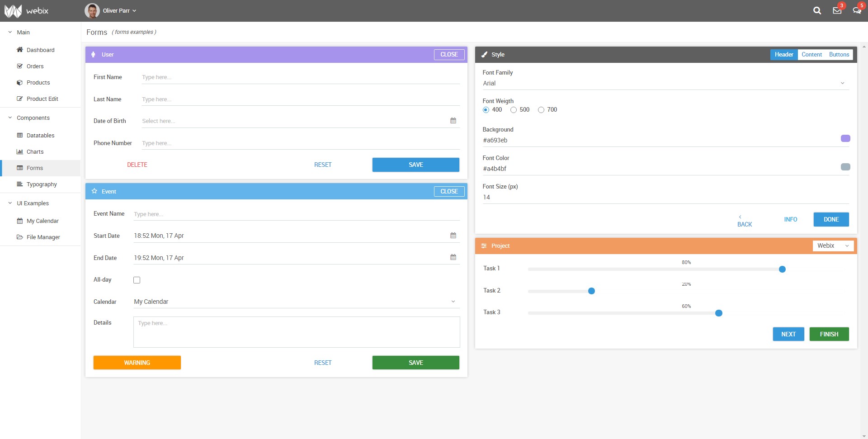
Task: Click the Oliver Parr avatar picture
Action: pos(92,10)
